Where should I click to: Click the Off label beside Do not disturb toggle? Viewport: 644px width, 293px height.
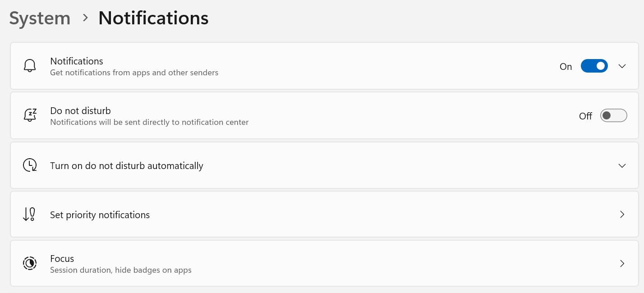tap(585, 116)
